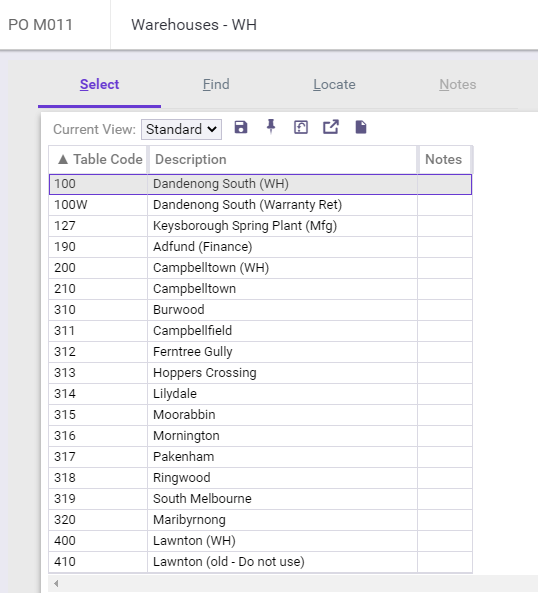Select the Keysborough Spring Plant (Mfg) row
Image resolution: width=538 pixels, height=593 pixels.
pos(260,226)
